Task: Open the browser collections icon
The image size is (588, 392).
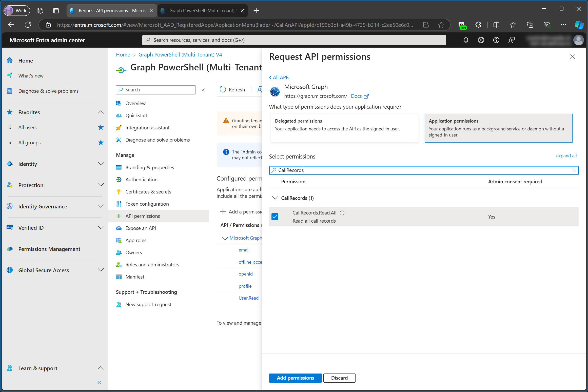Action: point(530,25)
